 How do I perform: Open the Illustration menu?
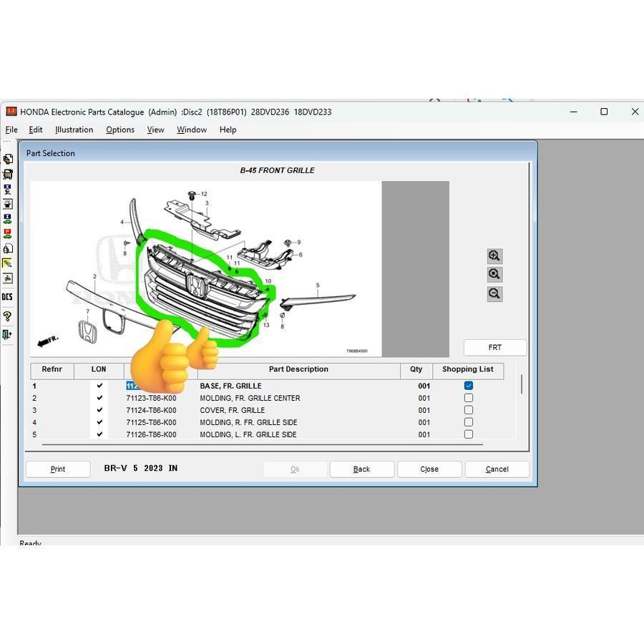pos(74,130)
